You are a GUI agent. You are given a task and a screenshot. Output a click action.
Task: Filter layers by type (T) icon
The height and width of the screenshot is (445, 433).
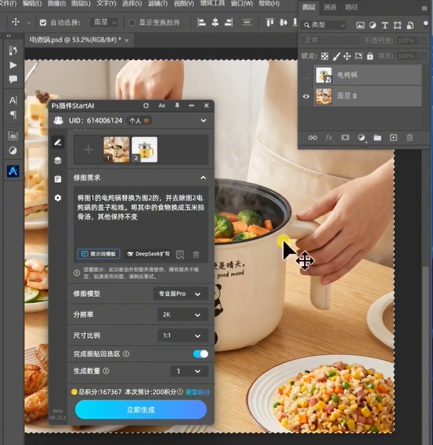coord(385,25)
